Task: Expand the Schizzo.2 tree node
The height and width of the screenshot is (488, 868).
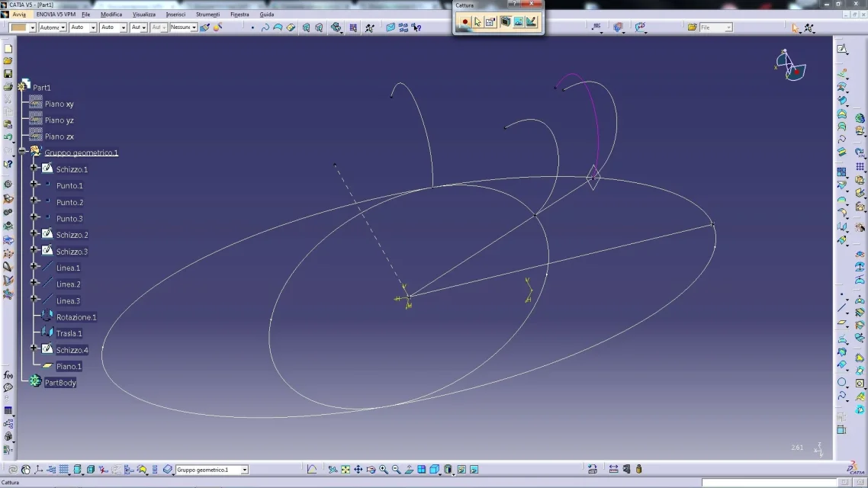Action: coord(34,233)
